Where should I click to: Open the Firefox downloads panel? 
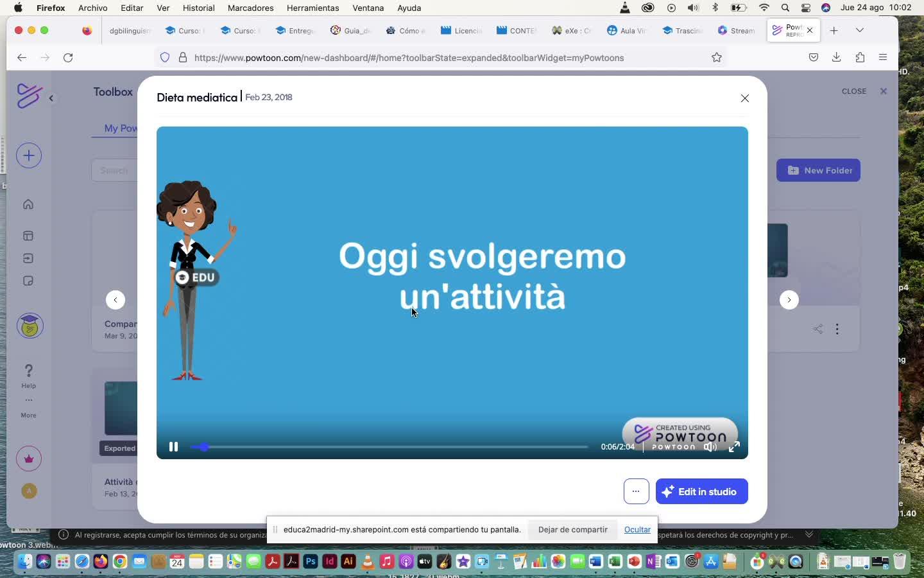tap(837, 58)
